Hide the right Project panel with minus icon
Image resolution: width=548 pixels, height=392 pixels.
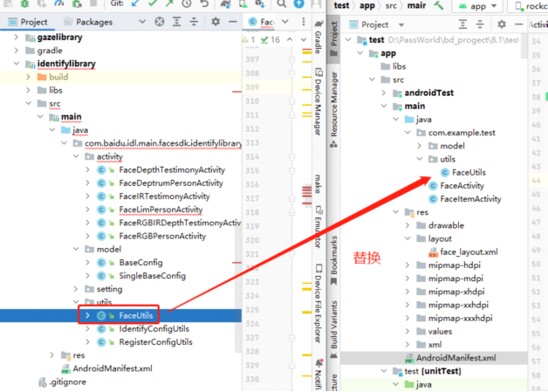[x=519, y=24]
